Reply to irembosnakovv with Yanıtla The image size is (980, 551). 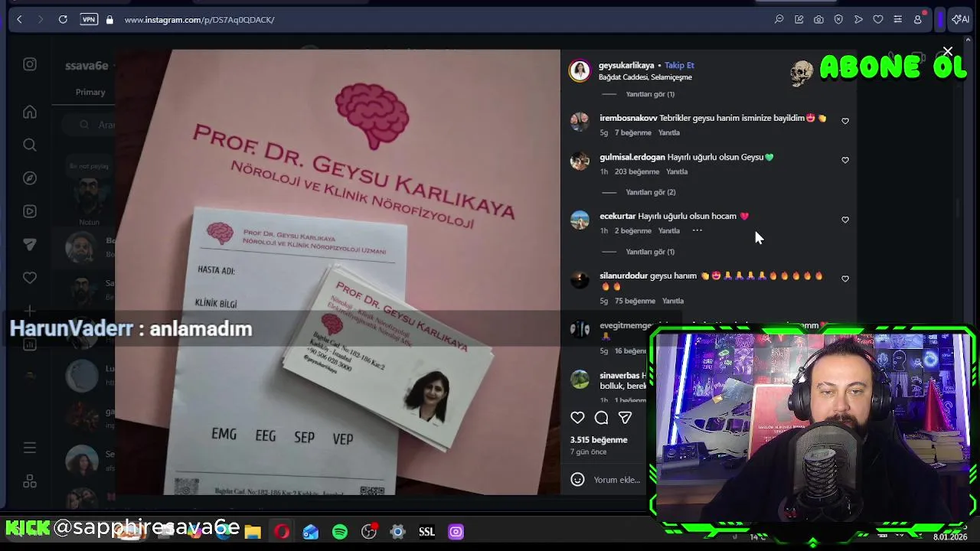pos(669,132)
